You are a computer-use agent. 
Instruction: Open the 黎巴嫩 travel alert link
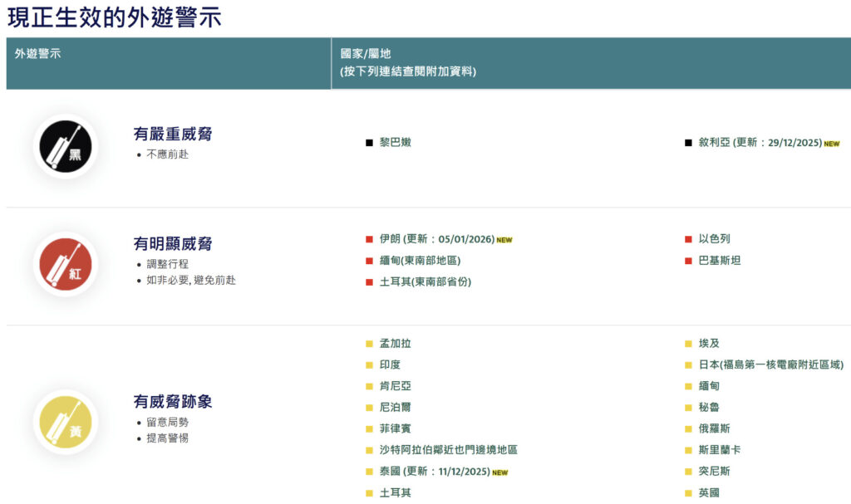click(395, 142)
